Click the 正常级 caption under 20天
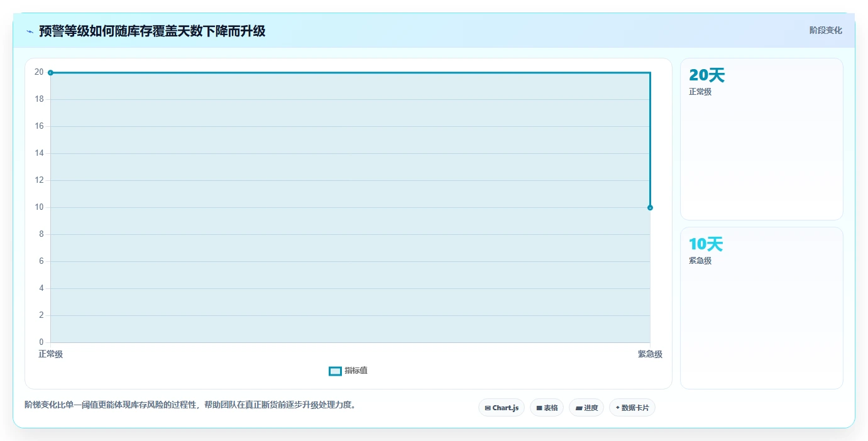This screenshot has width=868, height=441. click(700, 92)
